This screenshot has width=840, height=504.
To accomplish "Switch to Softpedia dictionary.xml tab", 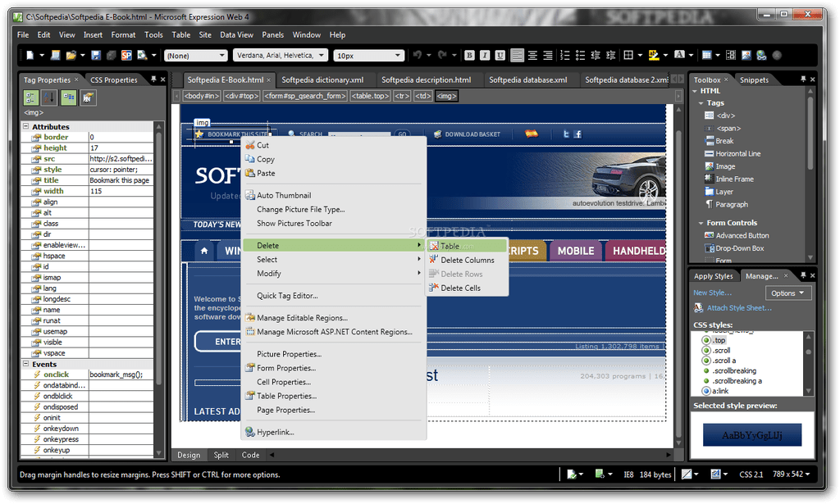I will tap(322, 80).
